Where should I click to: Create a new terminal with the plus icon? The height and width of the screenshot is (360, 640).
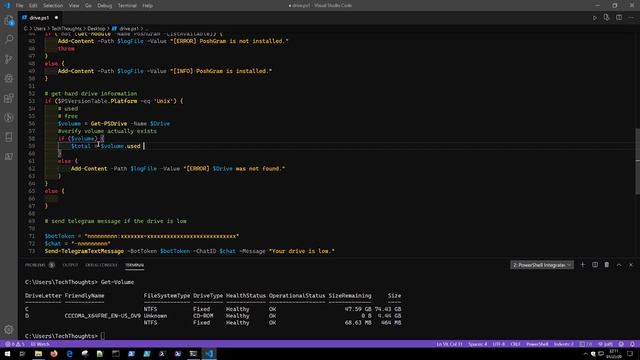(x=582, y=265)
